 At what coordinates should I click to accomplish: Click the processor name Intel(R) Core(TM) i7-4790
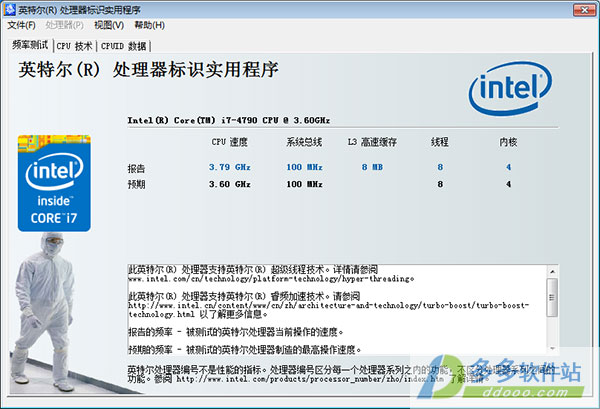pos(228,120)
